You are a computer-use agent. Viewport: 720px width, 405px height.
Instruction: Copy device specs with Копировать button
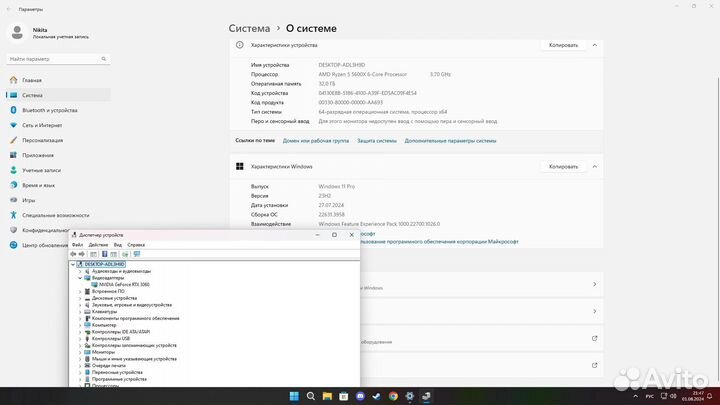point(563,45)
